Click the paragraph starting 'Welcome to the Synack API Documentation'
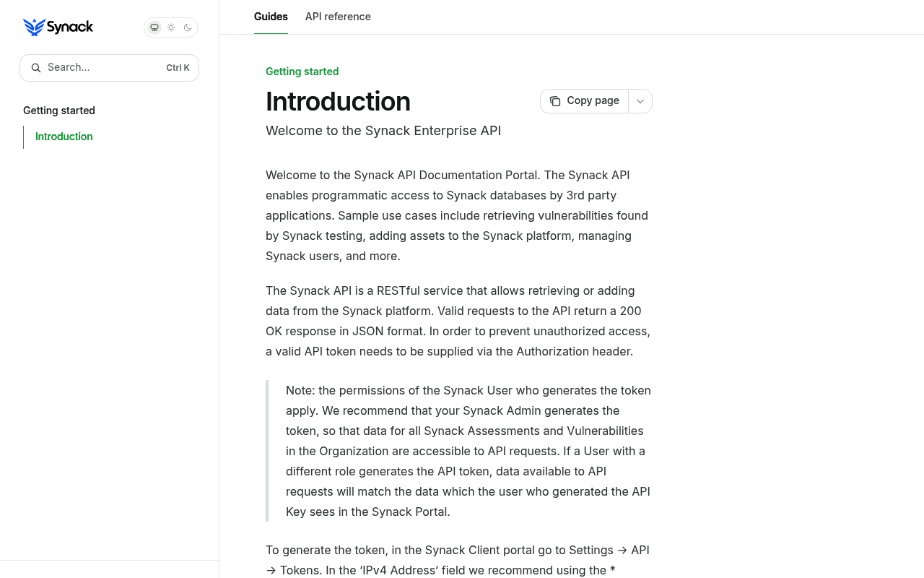Screen dimensions: 924x578 (x=458, y=215)
